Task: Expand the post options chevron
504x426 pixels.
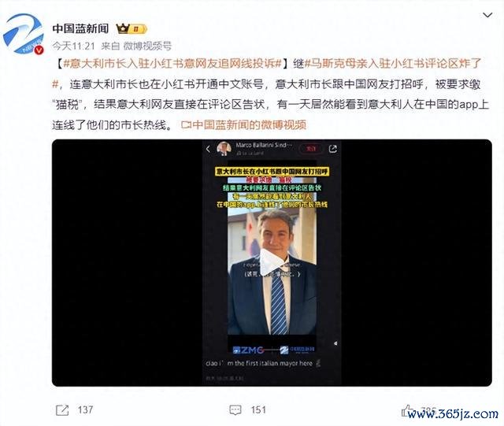Action: 487,15
